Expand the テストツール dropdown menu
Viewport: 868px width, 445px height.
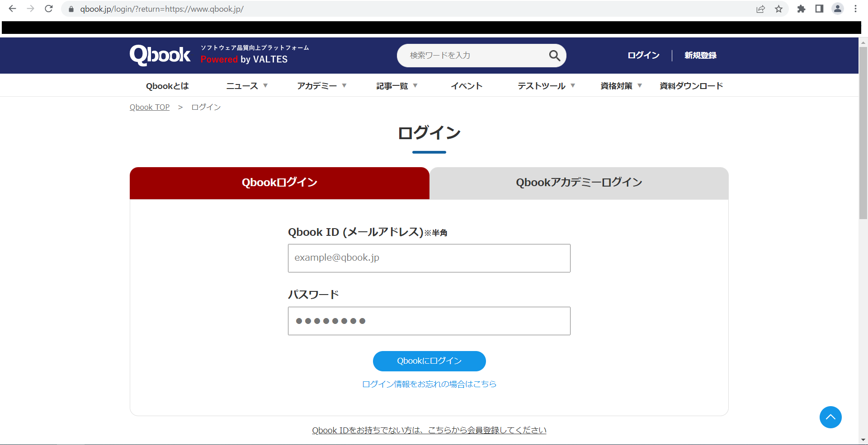(546, 86)
